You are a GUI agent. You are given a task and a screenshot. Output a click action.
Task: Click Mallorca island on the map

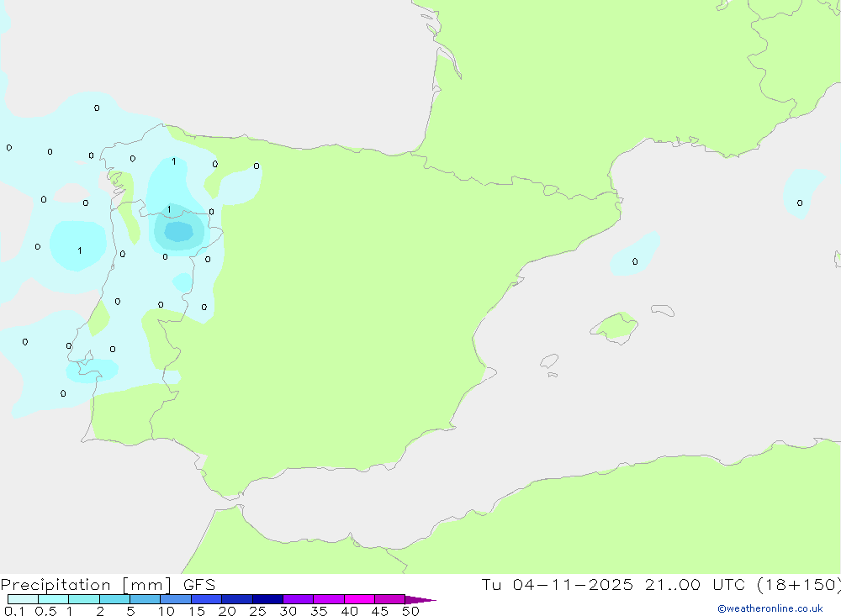click(x=615, y=326)
